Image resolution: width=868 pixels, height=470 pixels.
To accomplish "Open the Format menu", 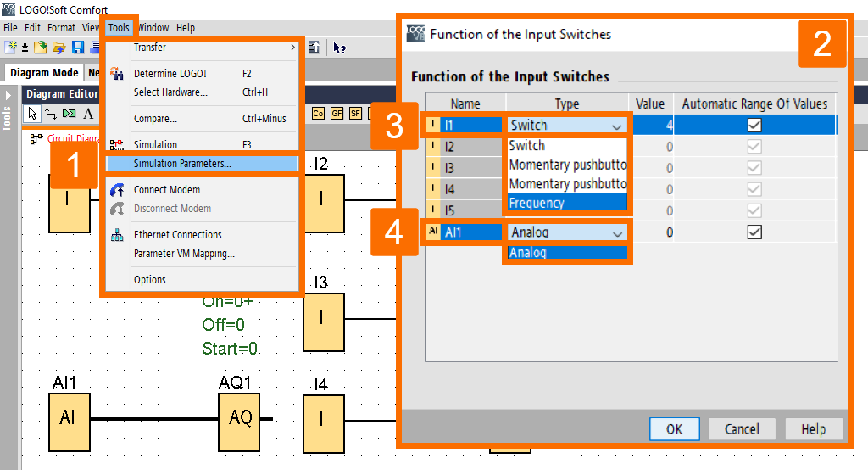I will pos(61,28).
